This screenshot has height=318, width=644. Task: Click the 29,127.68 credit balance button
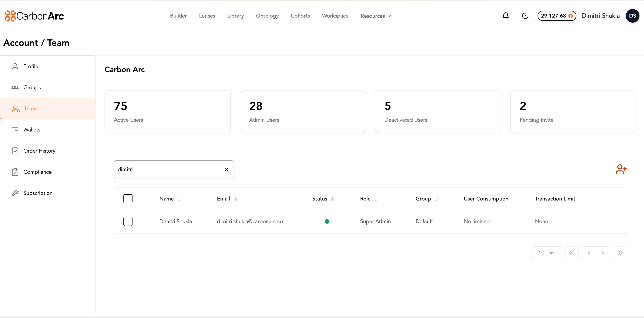pyautogui.click(x=556, y=16)
